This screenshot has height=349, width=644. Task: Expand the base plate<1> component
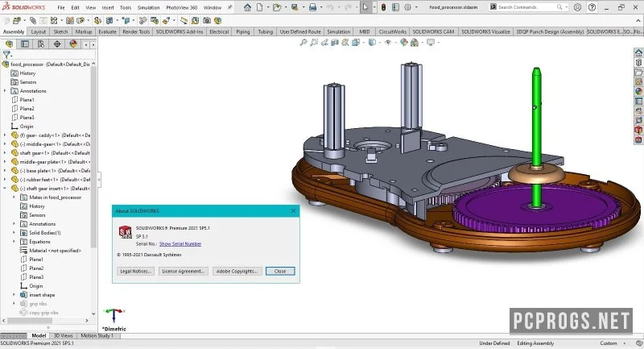(5, 171)
